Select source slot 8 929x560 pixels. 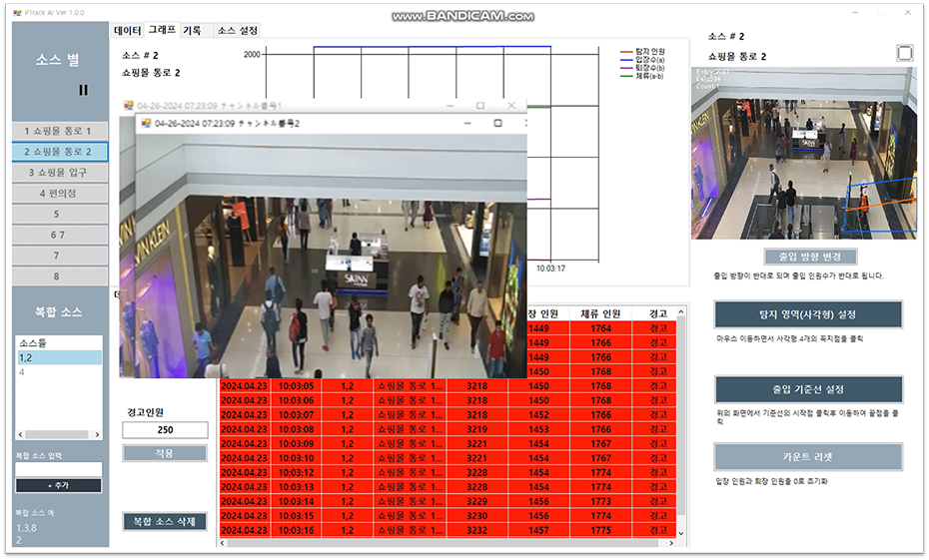pyautogui.click(x=59, y=276)
